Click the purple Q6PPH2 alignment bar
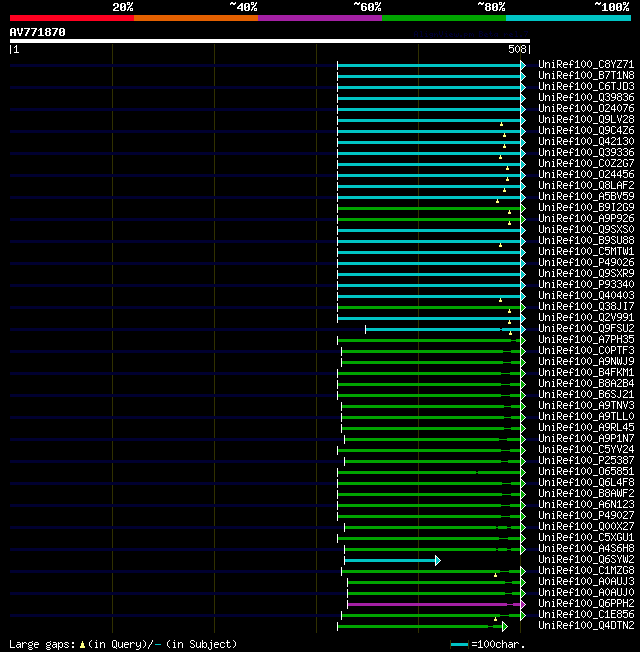The image size is (640, 652). [436, 604]
